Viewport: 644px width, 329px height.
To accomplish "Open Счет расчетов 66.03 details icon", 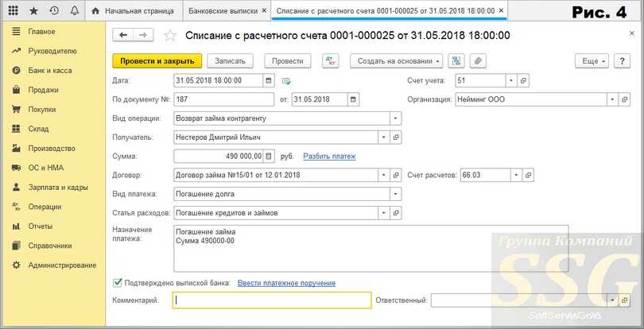I will tap(529, 175).
